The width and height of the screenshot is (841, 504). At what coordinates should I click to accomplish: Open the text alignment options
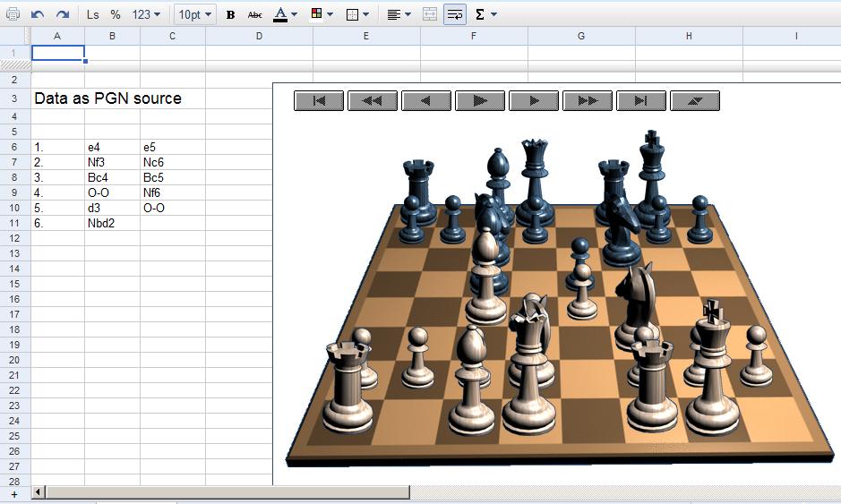(x=399, y=14)
